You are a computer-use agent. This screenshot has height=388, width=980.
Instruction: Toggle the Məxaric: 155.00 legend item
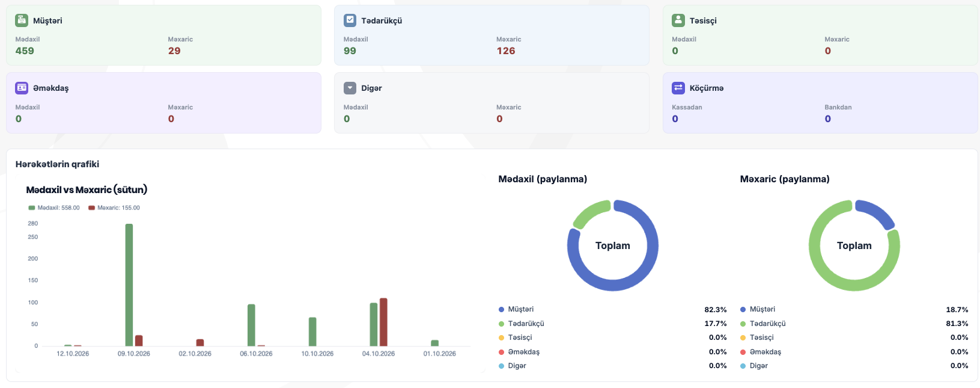click(x=114, y=208)
